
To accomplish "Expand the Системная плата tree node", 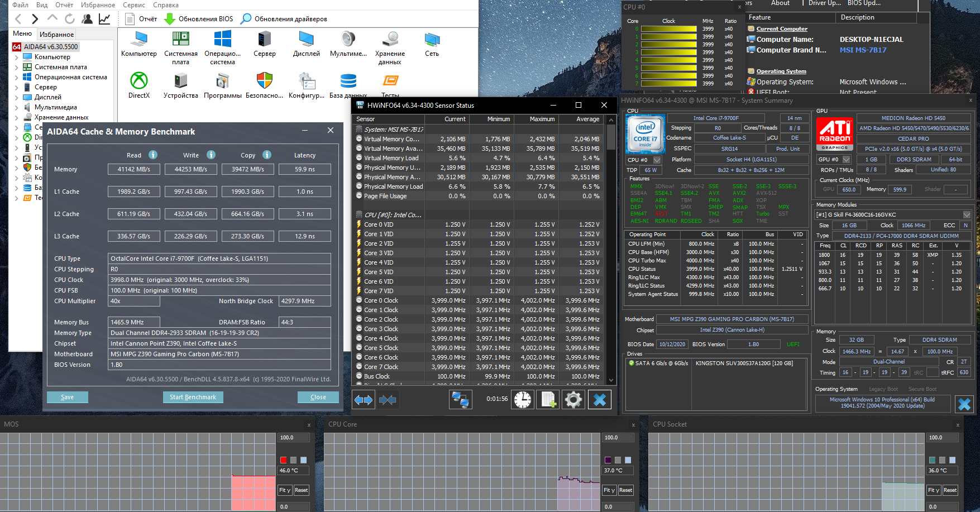I will coord(16,67).
